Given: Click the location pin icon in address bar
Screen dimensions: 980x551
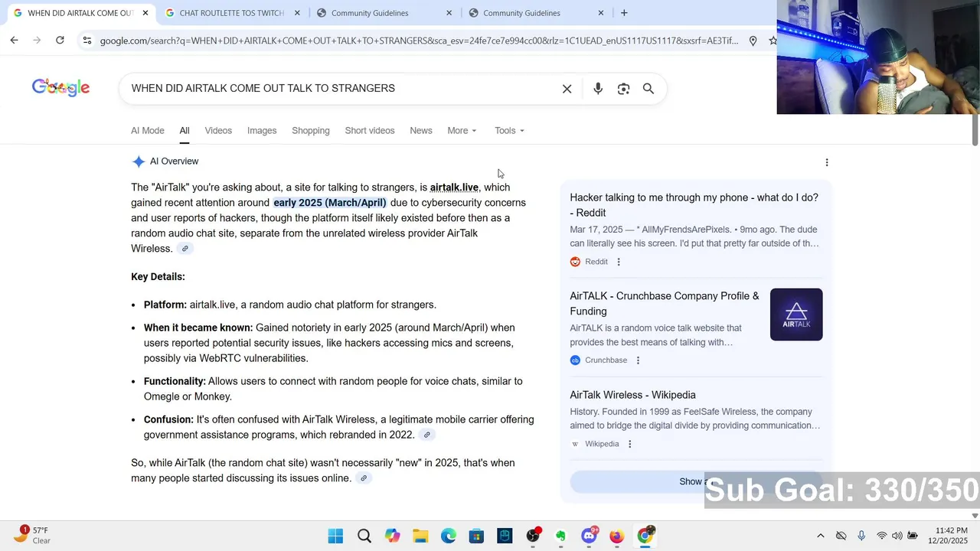Looking at the screenshot, I should (753, 41).
